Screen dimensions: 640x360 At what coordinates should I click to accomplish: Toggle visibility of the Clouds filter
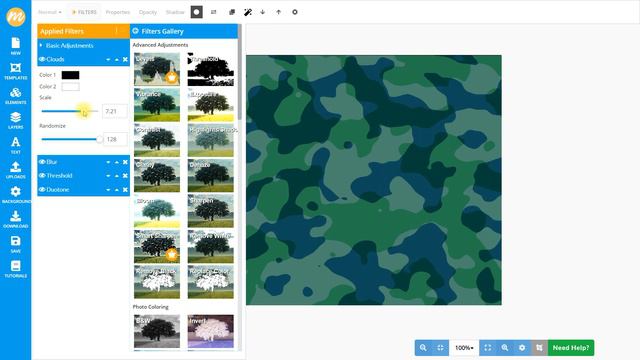(42, 60)
